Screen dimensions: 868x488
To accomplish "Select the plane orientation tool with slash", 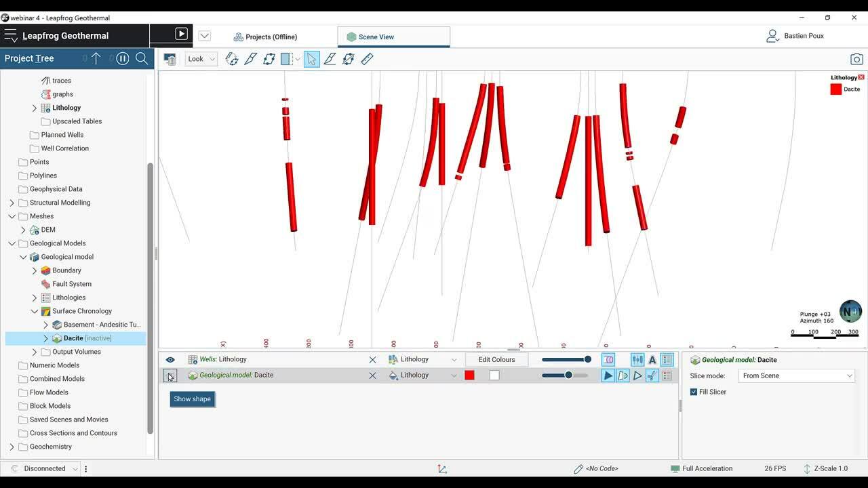I will (x=349, y=59).
